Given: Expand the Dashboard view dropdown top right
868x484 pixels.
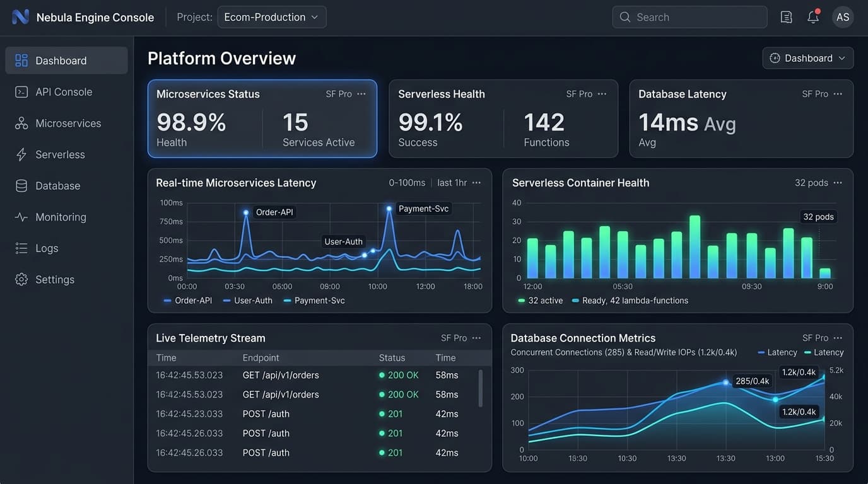Looking at the screenshot, I should click(x=808, y=58).
